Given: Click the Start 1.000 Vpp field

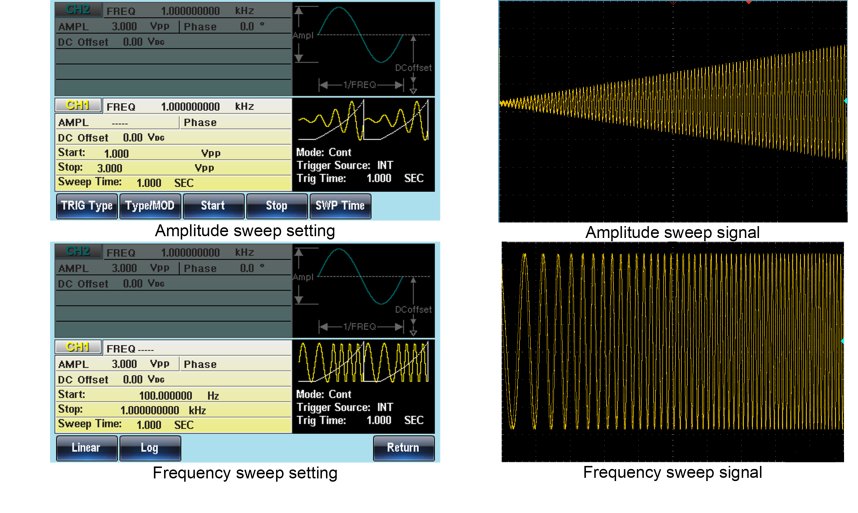Looking at the screenshot, I should coord(173,153).
